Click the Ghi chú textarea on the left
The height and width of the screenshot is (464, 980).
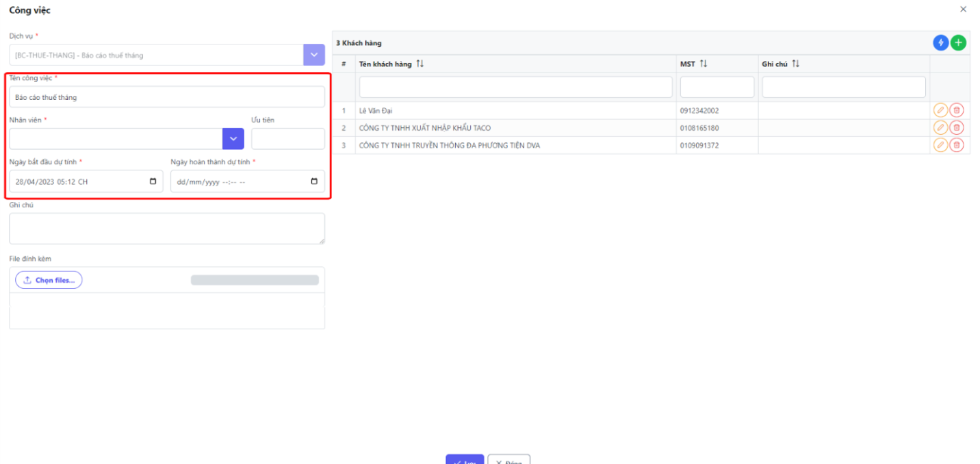[x=166, y=228]
